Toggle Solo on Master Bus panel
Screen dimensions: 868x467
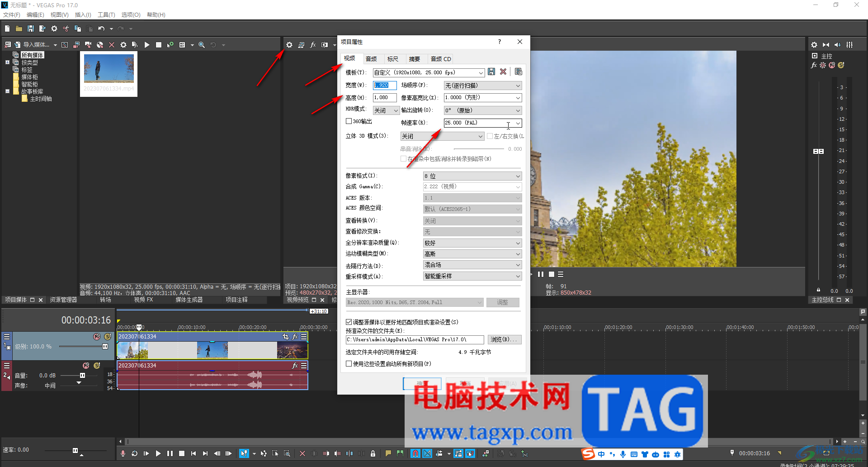[x=841, y=65]
